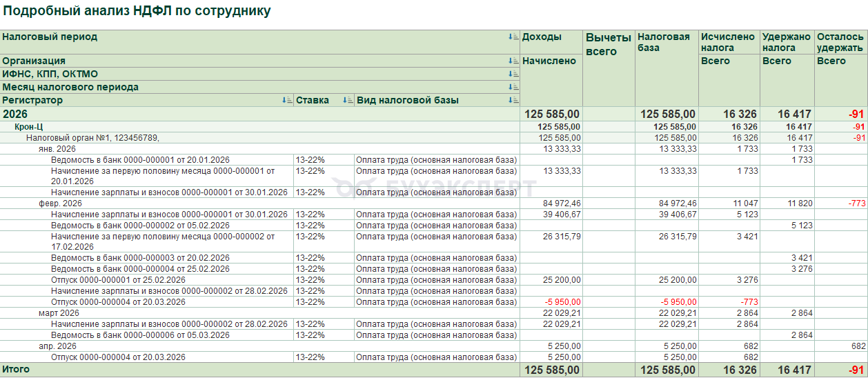Select total withheld 16 417 in Итого row
The width and height of the screenshot is (868, 378).
[795, 370]
